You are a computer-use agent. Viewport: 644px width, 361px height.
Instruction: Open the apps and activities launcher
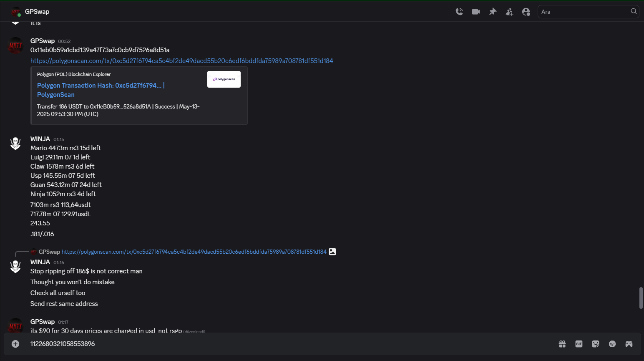point(629,344)
